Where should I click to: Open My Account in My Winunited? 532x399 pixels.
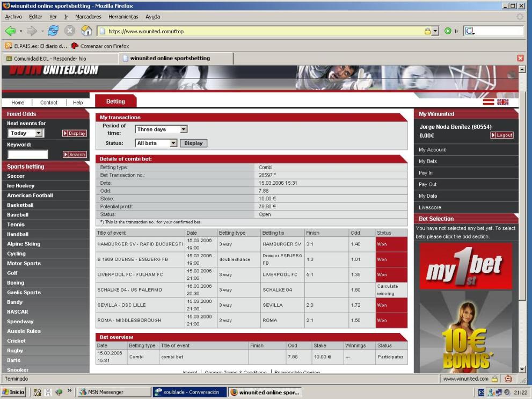432,150
